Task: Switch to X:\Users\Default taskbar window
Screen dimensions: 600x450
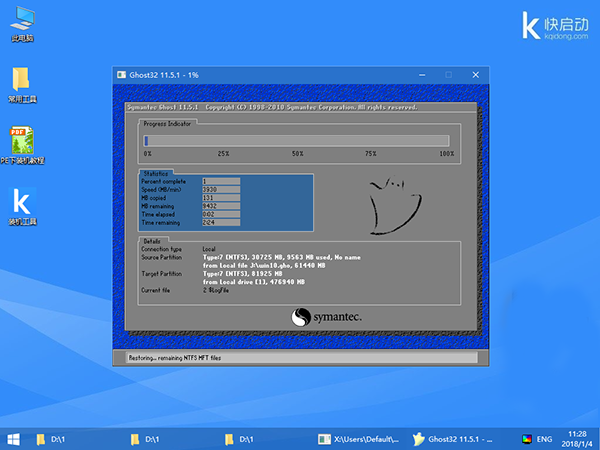Action: click(359, 439)
